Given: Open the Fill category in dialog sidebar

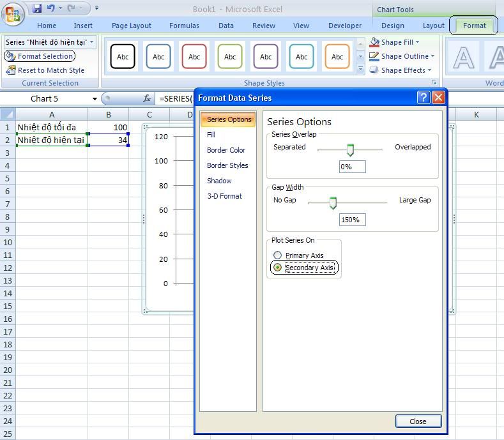Looking at the screenshot, I should click(x=211, y=135).
